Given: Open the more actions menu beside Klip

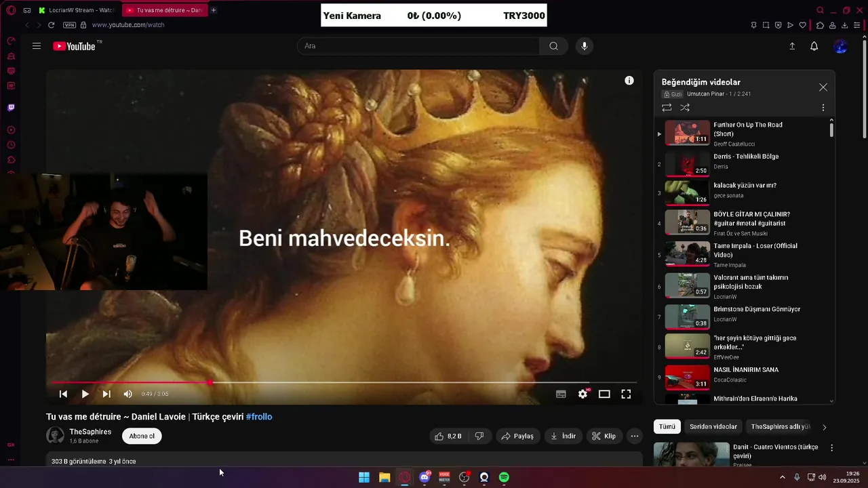Looking at the screenshot, I should (x=635, y=436).
